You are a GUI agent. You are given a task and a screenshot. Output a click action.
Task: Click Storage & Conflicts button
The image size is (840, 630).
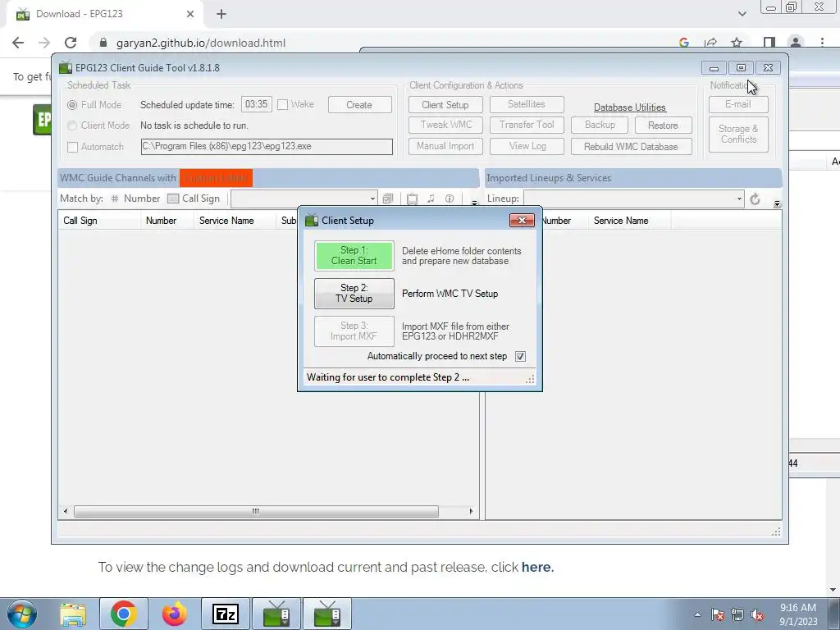tap(738, 135)
